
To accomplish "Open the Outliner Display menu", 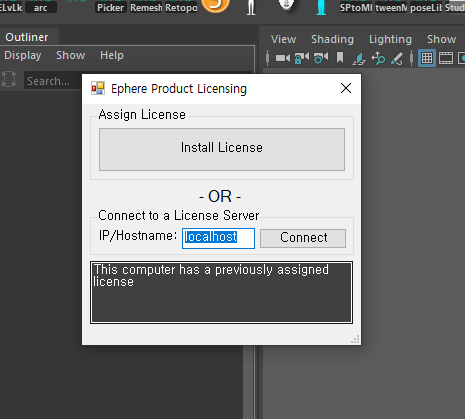I will (23, 55).
